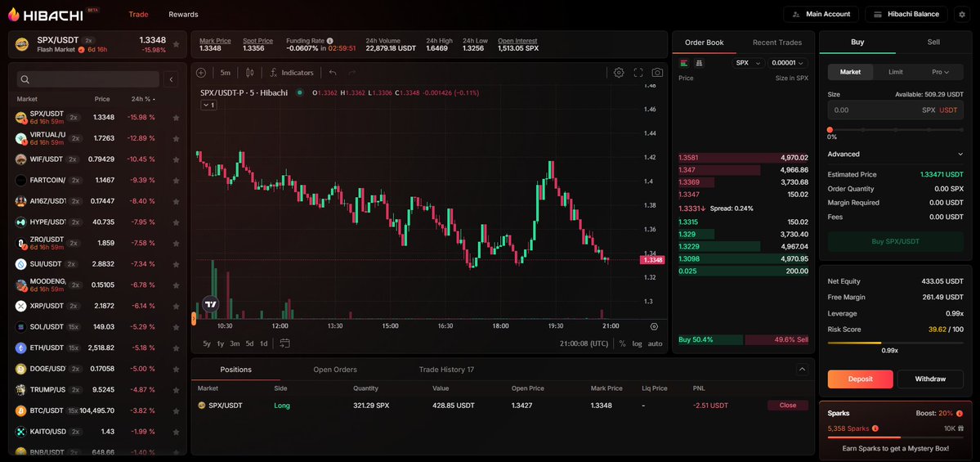This screenshot has width=980, height=462.
Task: Open the 5m chart interval selector
Action: pos(225,73)
